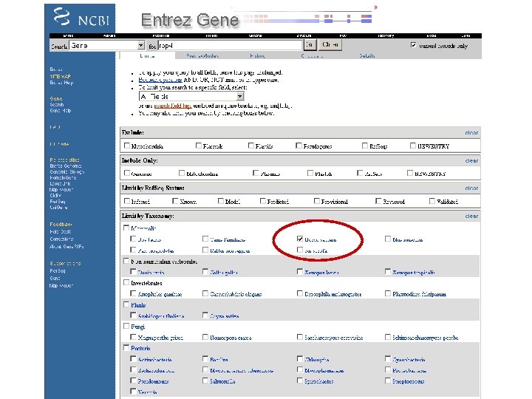Open the Search database dropdown showing Gene
Viewport: 532px width, 399px height.
[x=107, y=46]
